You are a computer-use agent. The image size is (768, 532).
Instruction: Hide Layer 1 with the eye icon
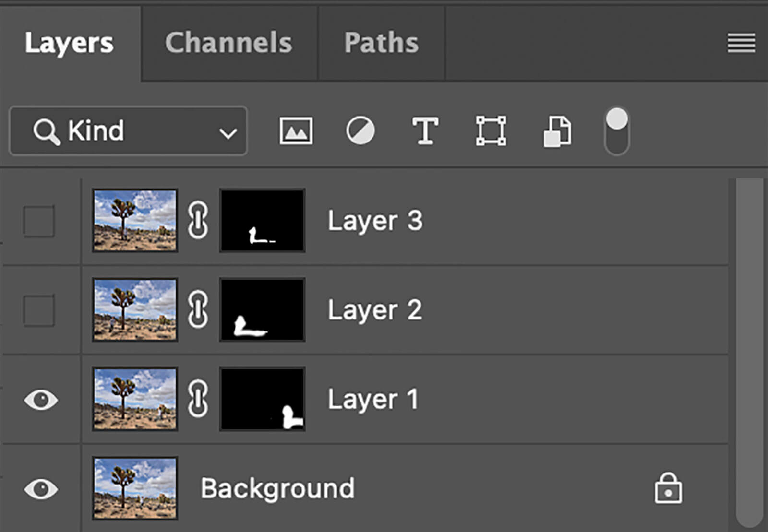pos(41,400)
